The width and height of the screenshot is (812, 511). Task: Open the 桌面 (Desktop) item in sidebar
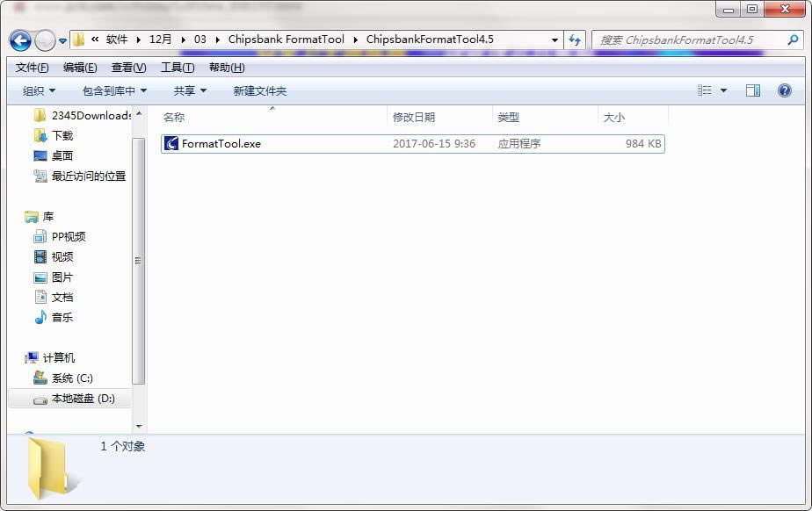(x=62, y=156)
